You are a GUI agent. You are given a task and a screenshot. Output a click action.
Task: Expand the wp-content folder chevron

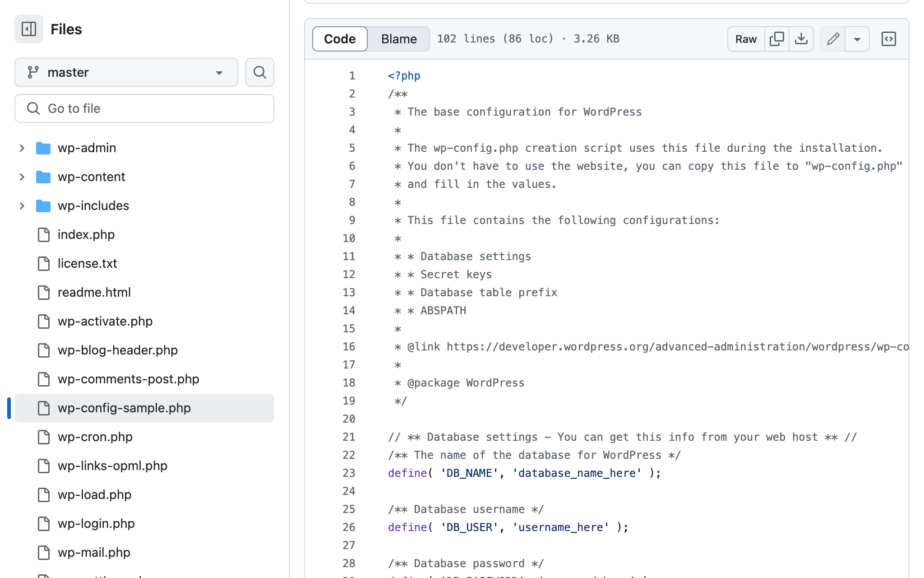[22, 177]
